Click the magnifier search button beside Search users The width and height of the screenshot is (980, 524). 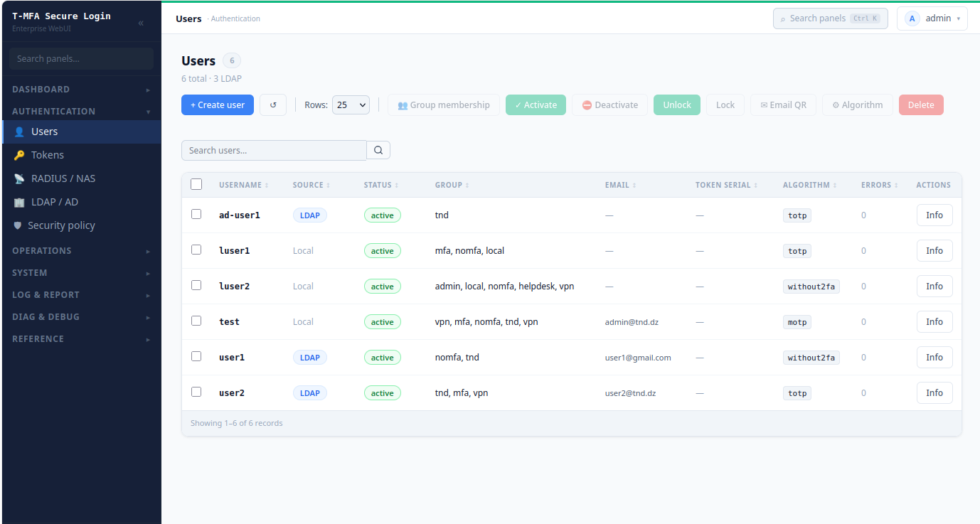click(x=378, y=150)
